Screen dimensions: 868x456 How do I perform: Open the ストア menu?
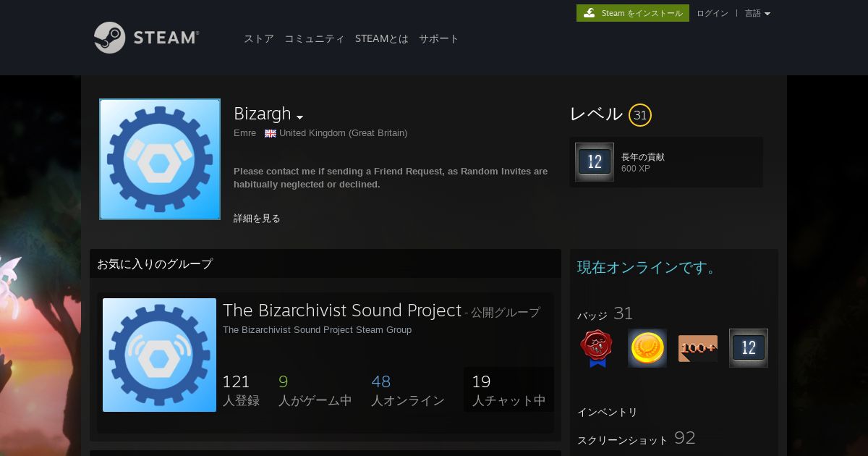[259, 39]
